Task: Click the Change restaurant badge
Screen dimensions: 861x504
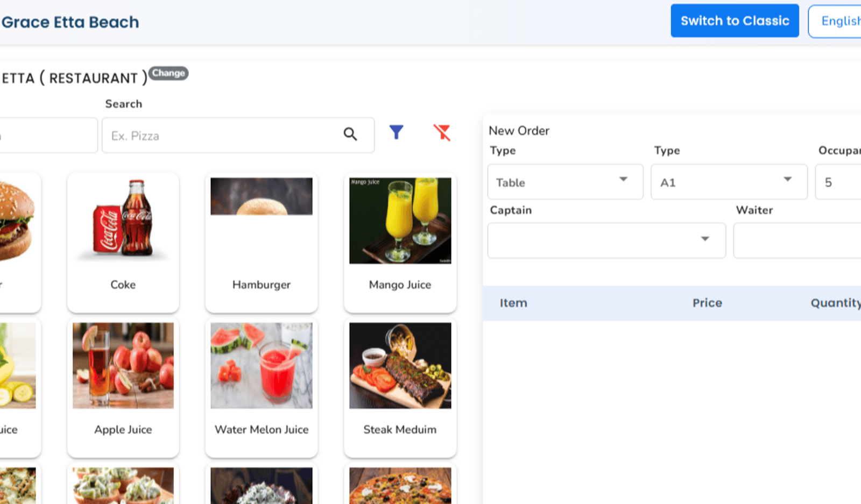Action: pyautogui.click(x=168, y=73)
